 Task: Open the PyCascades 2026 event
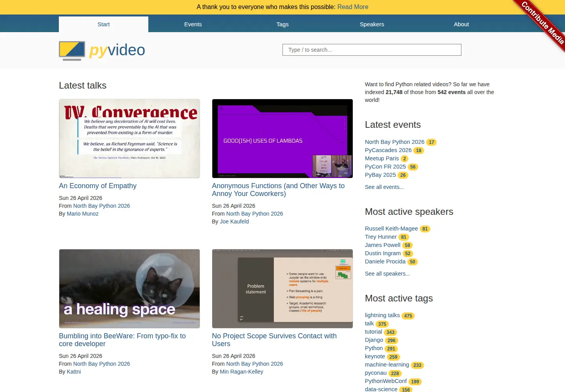coord(388,150)
